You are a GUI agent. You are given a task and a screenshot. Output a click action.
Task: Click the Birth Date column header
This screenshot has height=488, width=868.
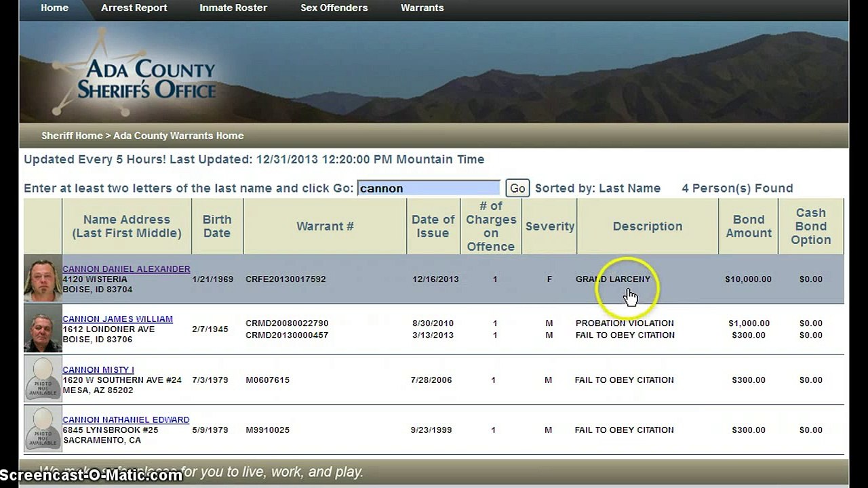(217, 226)
